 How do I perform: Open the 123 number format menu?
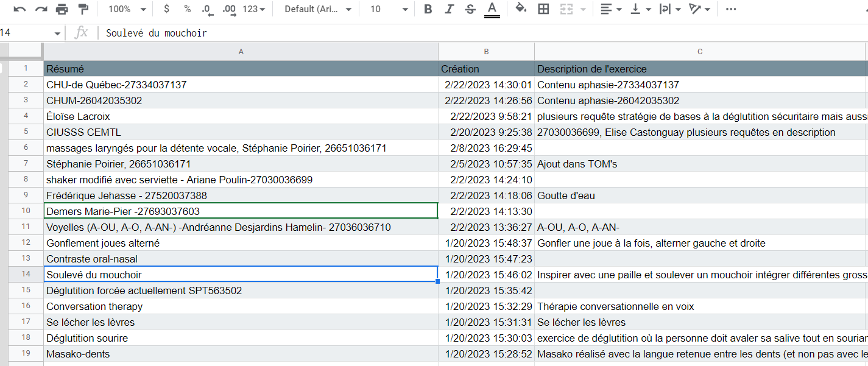[x=253, y=9]
